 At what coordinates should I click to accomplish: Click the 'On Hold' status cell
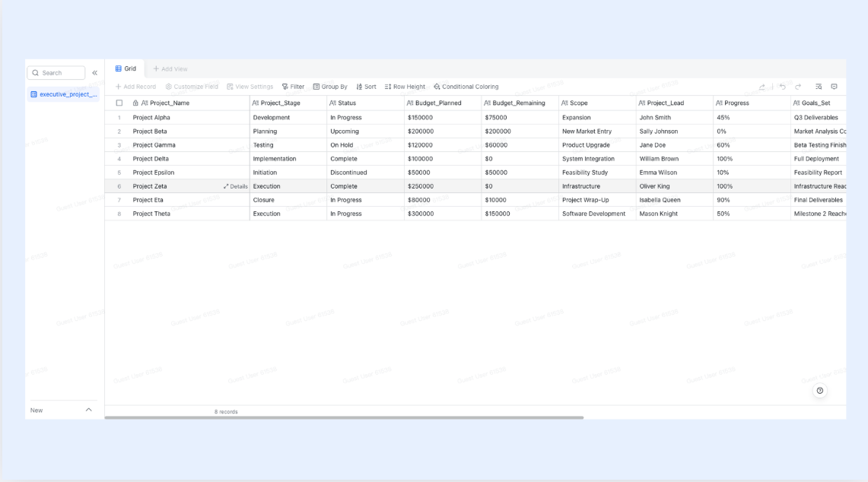(365, 145)
